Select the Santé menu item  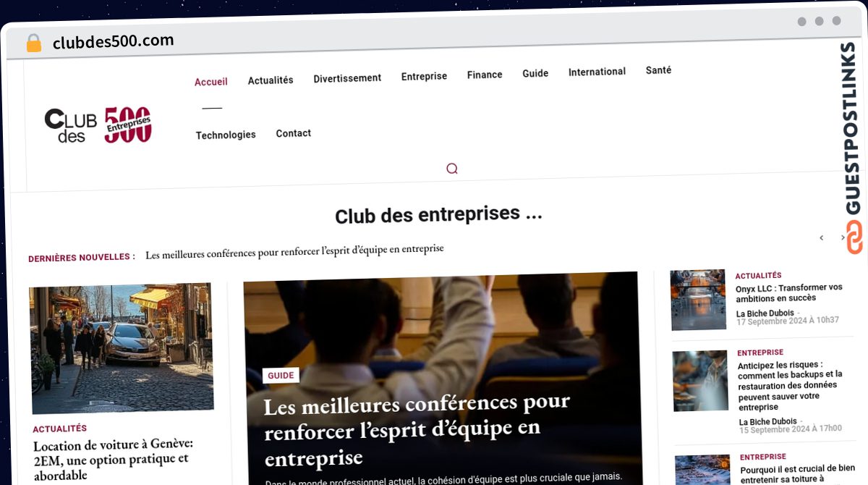[x=658, y=70]
